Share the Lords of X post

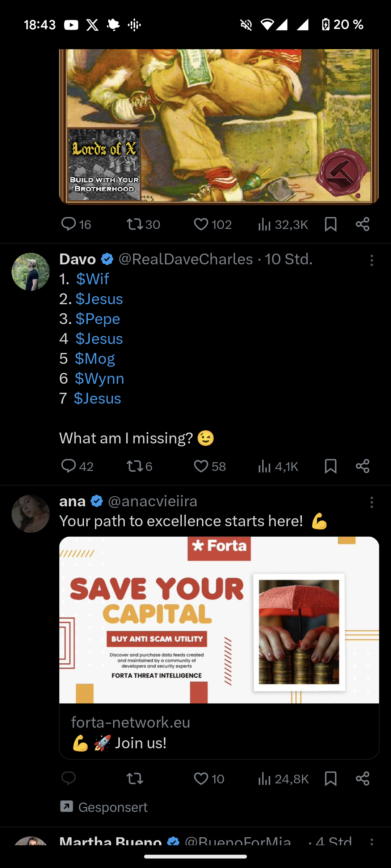coord(362,224)
